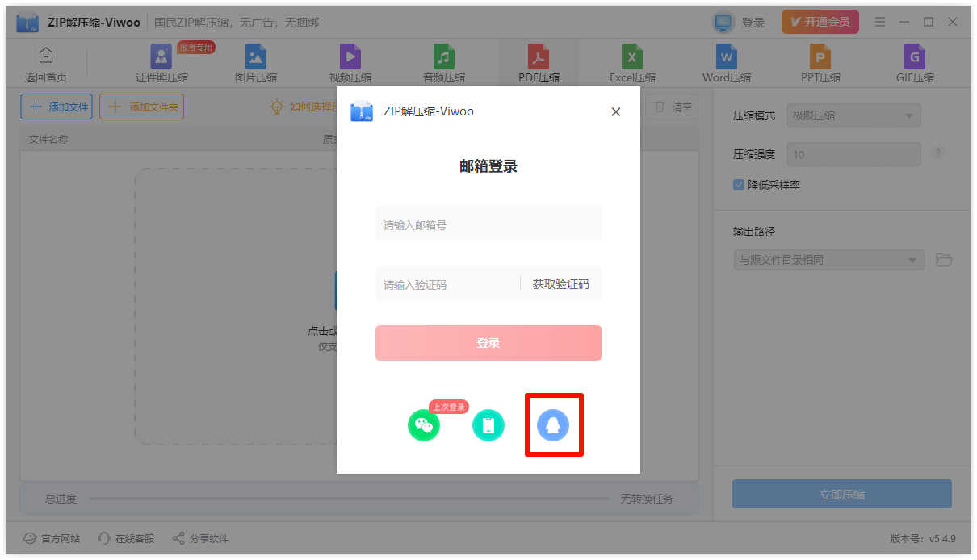Switch to 证件照压缩 tab

point(161,65)
